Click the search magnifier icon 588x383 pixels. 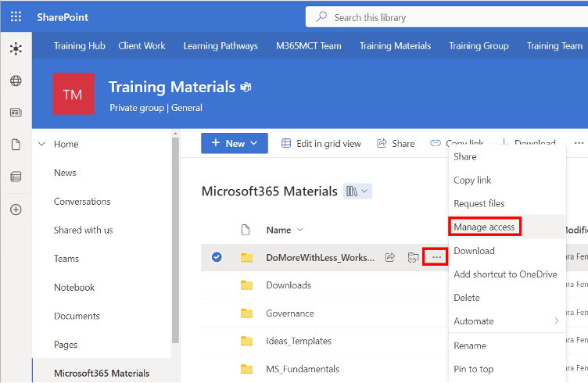321,17
